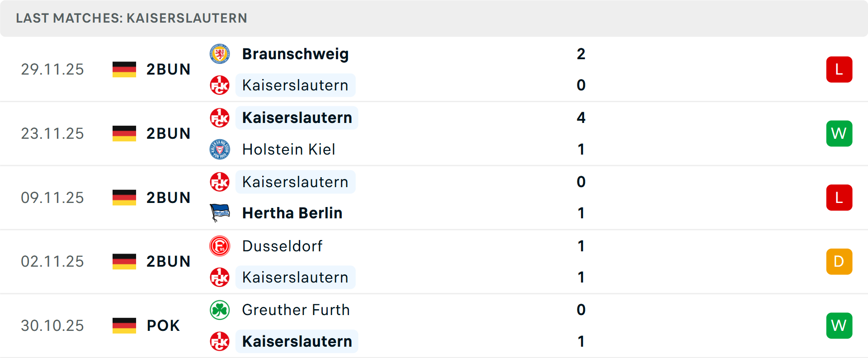This screenshot has width=868, height=358.
Task: Open details via the red L badge for Braunschweig match
Action: 839,69
